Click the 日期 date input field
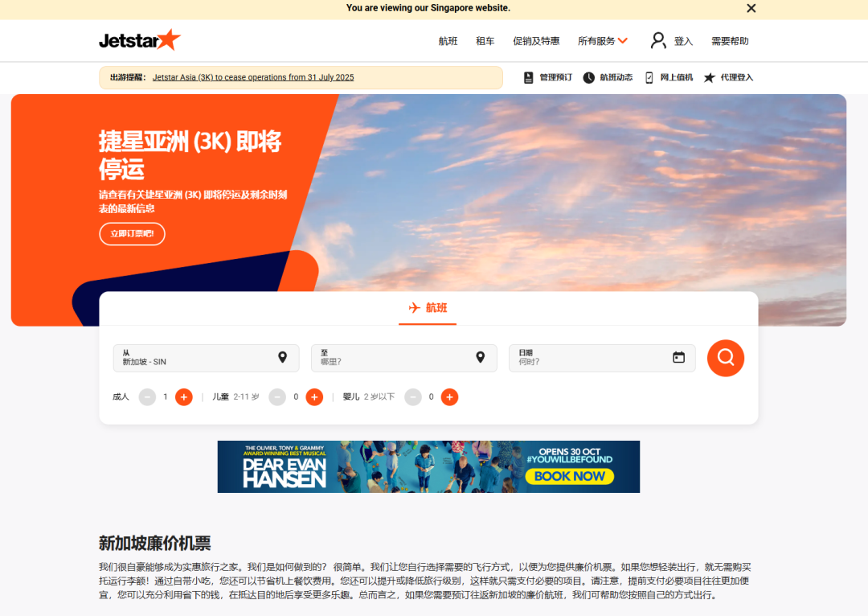 tap(602, 359)
